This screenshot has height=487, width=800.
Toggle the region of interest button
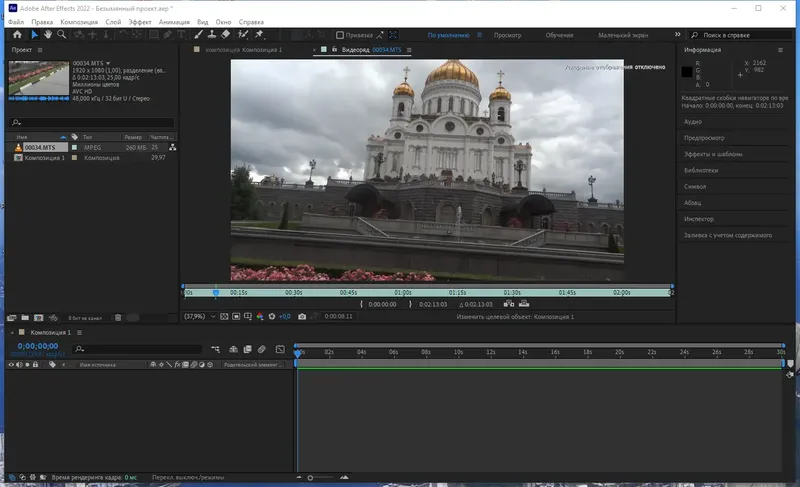click(236, 316)
